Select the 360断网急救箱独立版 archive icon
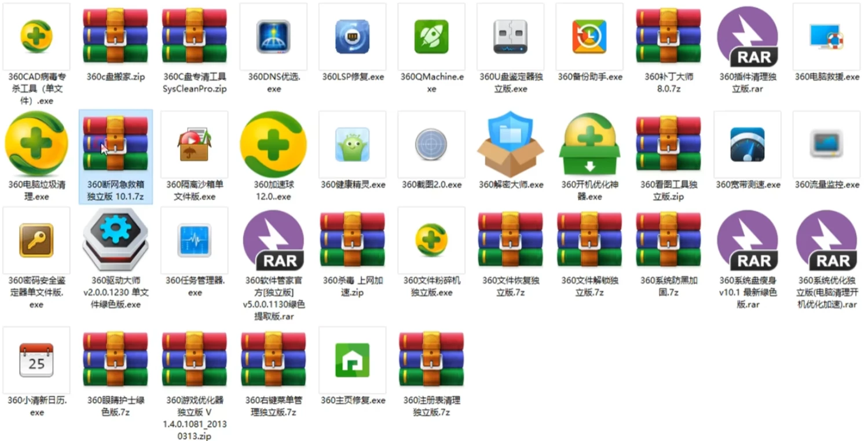868x441 pixels. pos(115,144)
